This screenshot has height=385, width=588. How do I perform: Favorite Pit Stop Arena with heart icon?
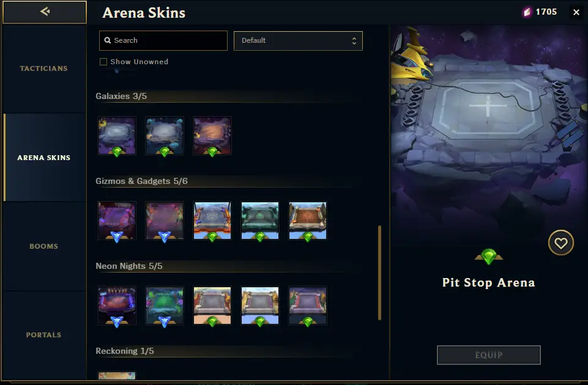point(561,243)
